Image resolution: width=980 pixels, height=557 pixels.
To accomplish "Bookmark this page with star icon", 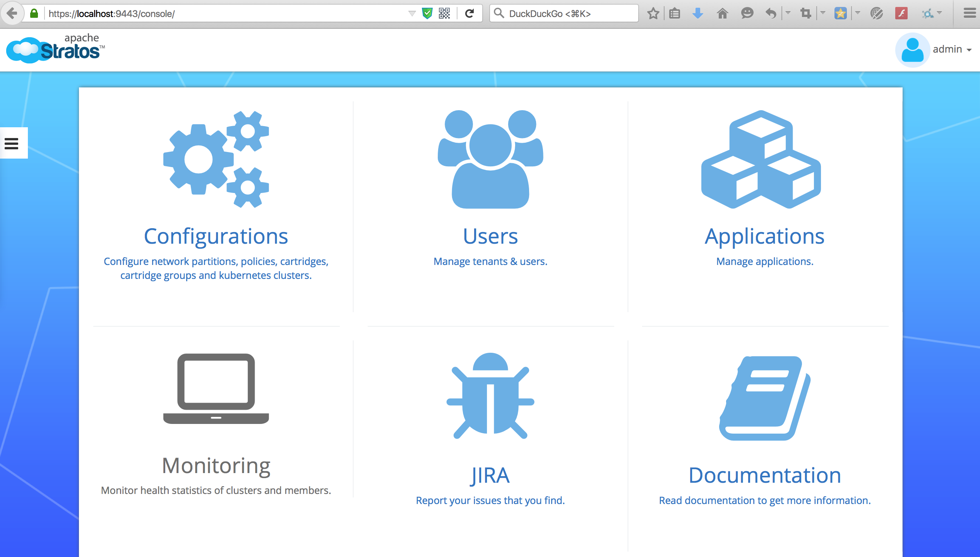I will coord(653,14).
